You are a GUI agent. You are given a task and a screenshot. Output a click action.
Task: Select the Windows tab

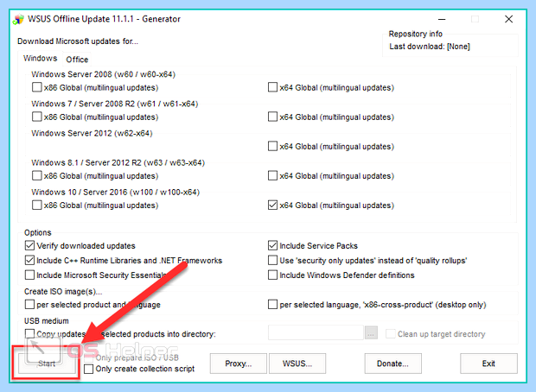(40, 58)
